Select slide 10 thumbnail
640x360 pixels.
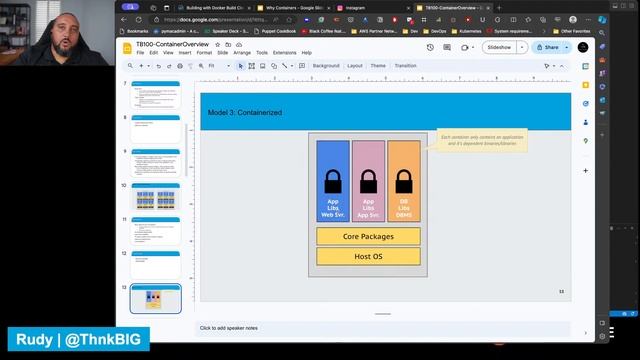click(156, 197)
